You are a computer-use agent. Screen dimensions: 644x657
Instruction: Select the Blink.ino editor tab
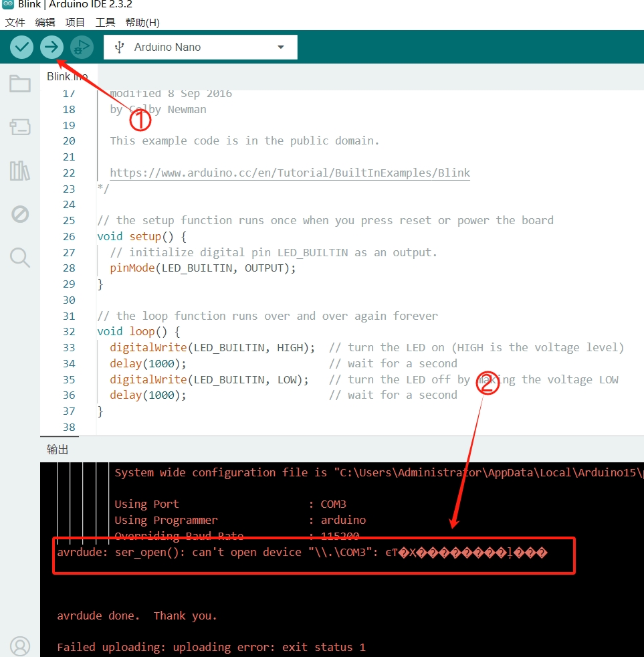point(67,76)
